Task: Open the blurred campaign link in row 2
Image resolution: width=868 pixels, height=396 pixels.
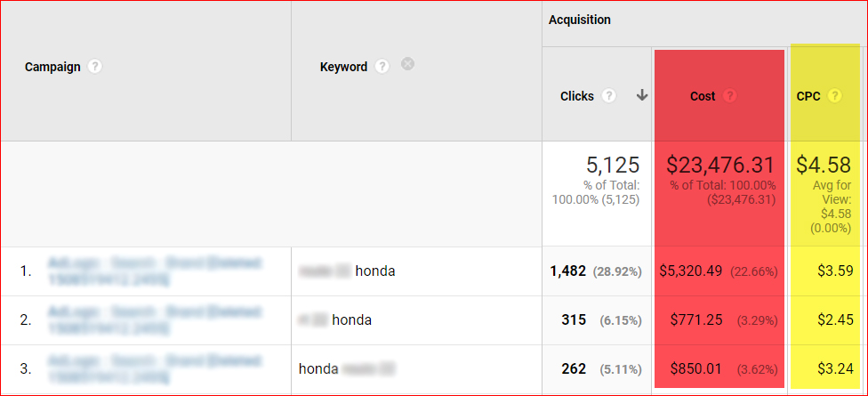Action: pos(155,320)
